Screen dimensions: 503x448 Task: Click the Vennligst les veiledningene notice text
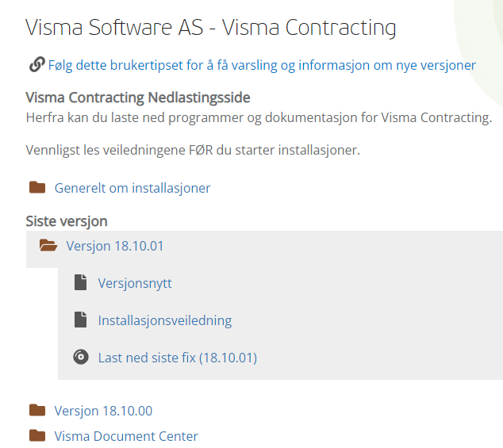pos(193,151)
